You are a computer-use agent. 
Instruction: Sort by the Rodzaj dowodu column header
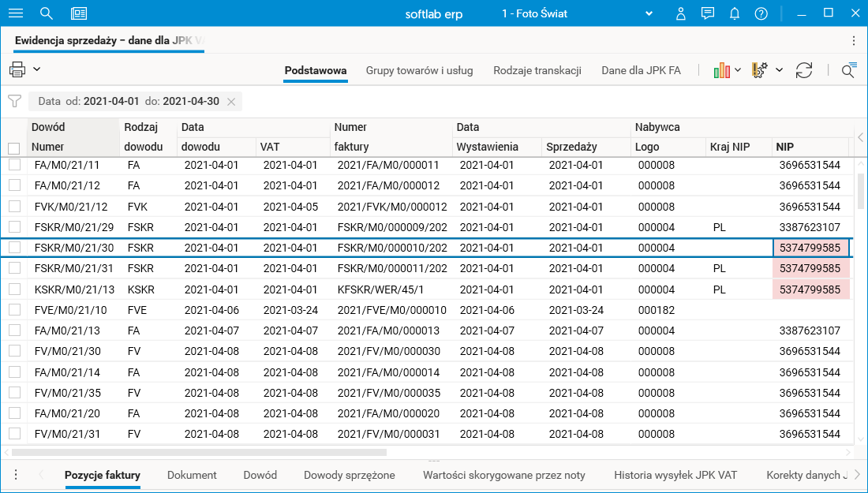(148, 136)
